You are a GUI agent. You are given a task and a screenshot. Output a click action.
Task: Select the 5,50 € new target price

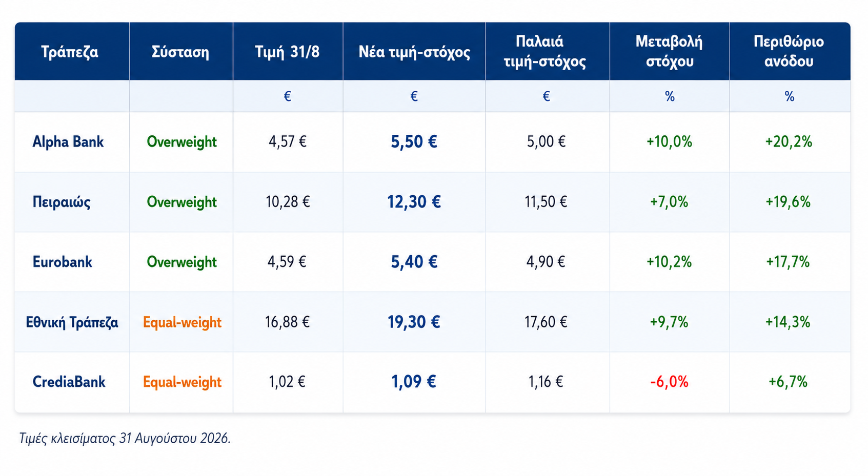[414, 142]
